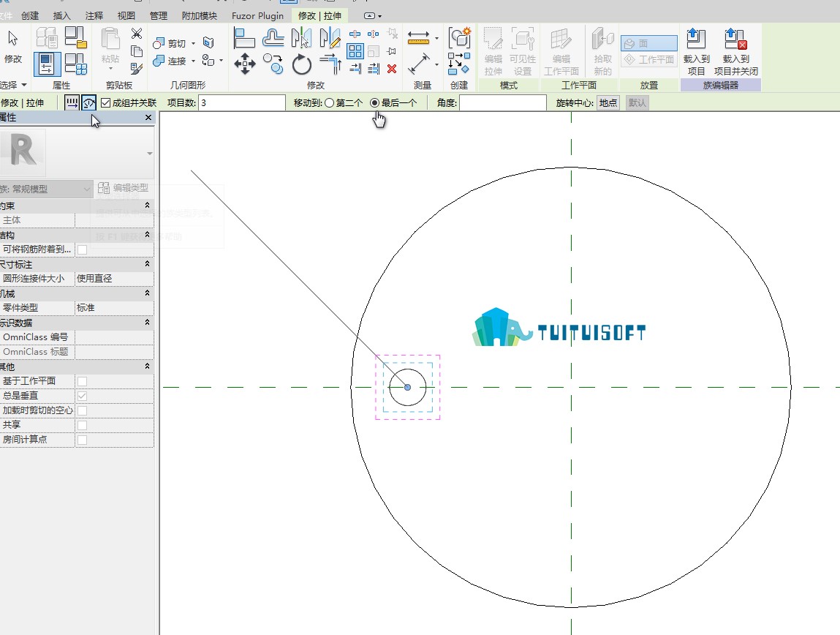
Task: Switch to the 视图 ribbon tab
Action: tap(126, 15)
